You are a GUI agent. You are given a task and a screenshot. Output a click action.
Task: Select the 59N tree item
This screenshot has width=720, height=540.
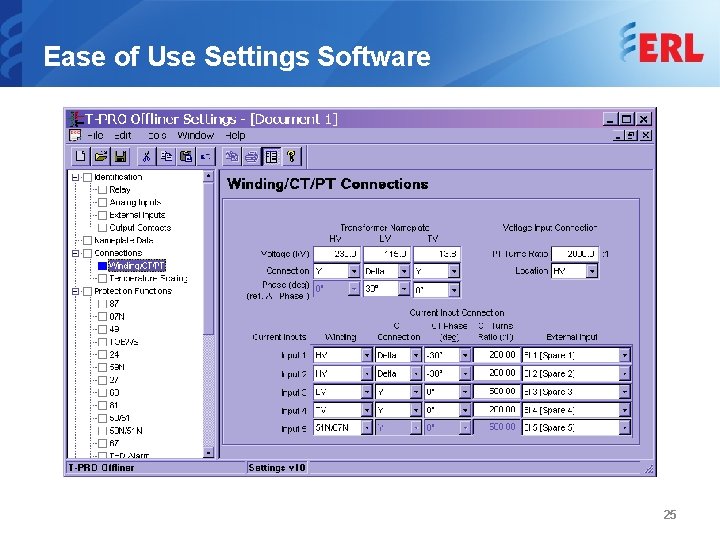point(117,367)
